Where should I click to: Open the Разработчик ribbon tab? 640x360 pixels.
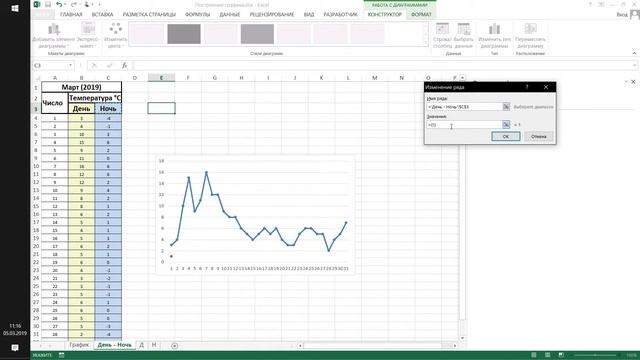click(340, 14)
